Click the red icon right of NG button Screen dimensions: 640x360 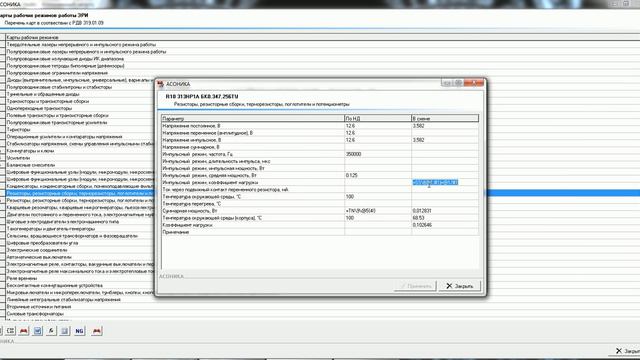click(97, 331)
